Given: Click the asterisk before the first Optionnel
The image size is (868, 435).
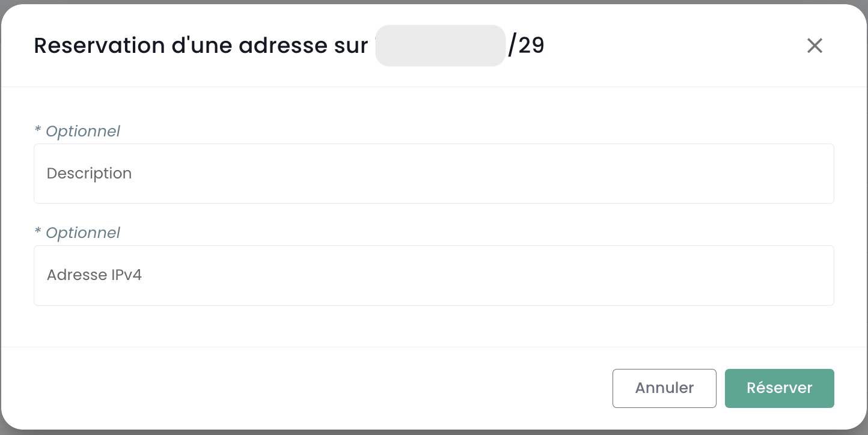Looking at the screenshot, I should 38,130.
